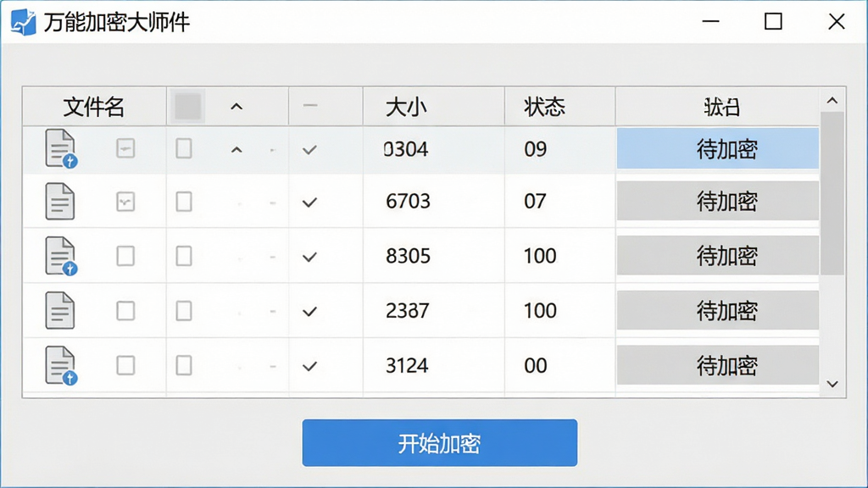Click the file icon in row 3124

tap(61, 366)
